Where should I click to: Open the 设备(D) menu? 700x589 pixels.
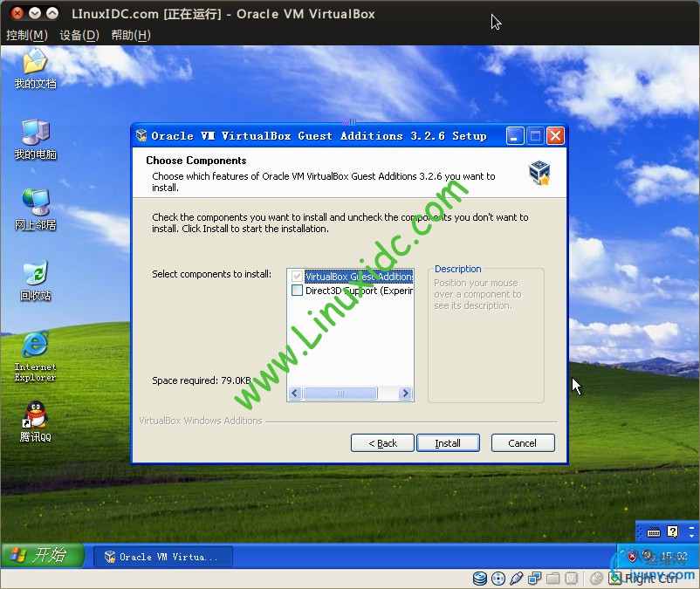click(79, 35)
